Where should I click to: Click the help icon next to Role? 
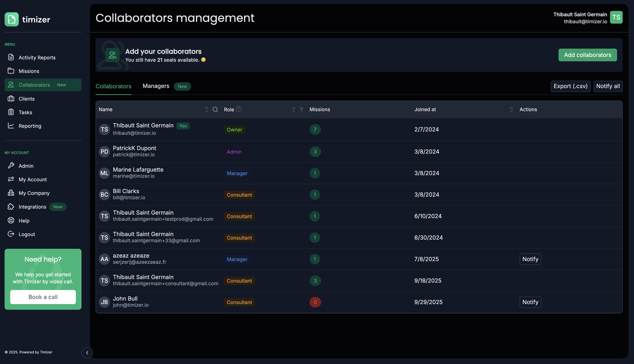tap(238, 109)
